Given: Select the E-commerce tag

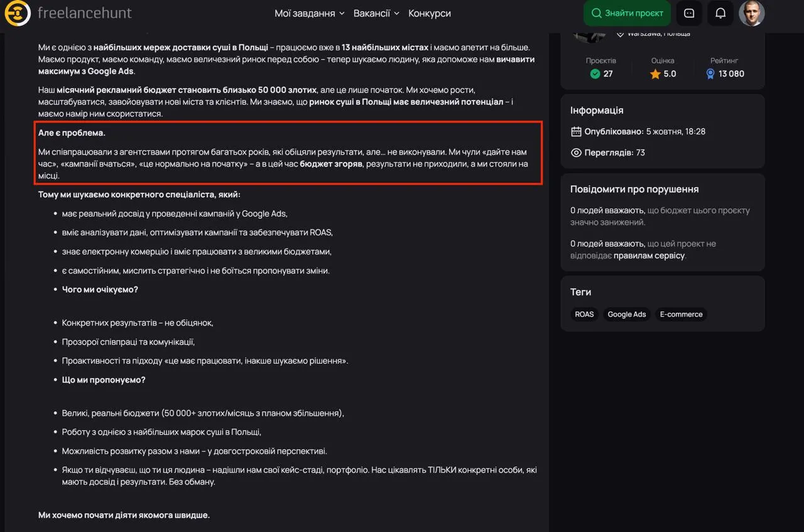Looking at the screenshot, I should (x=681, y=314).
